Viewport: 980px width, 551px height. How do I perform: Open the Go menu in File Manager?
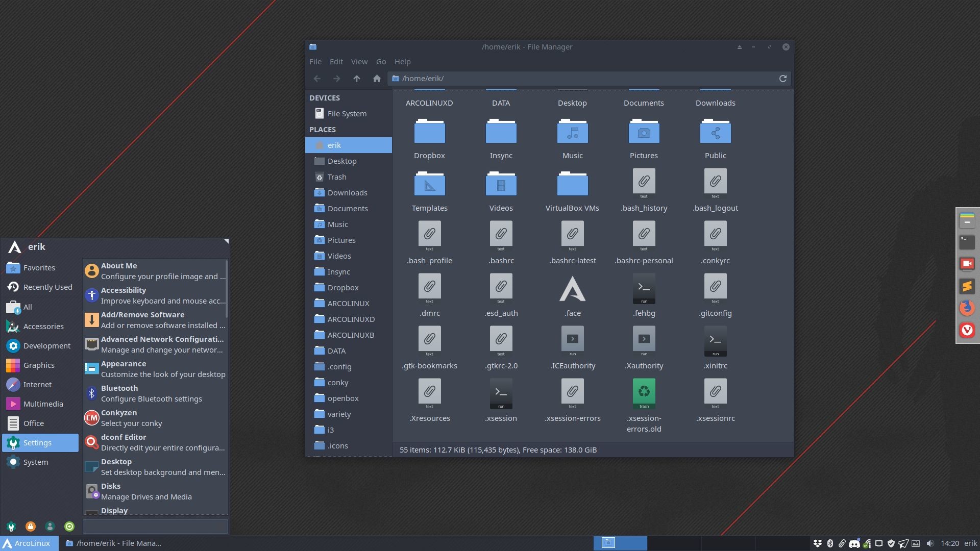pos(381,62)
